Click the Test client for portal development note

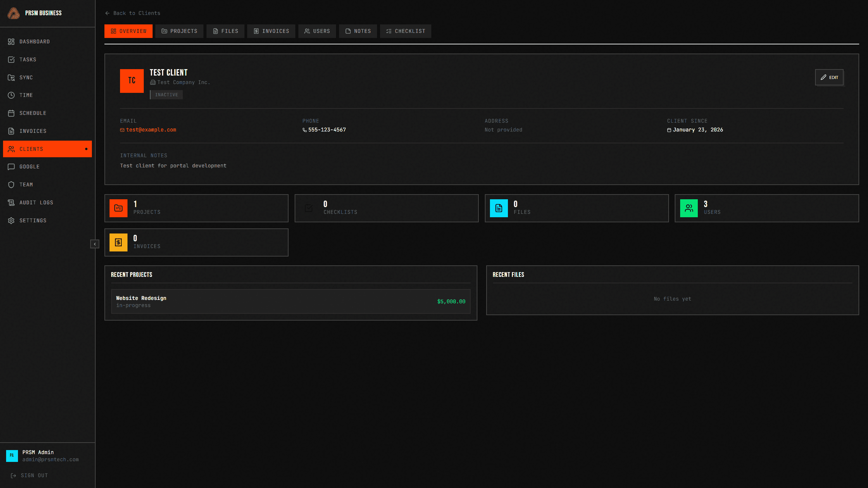coord(173,166)
